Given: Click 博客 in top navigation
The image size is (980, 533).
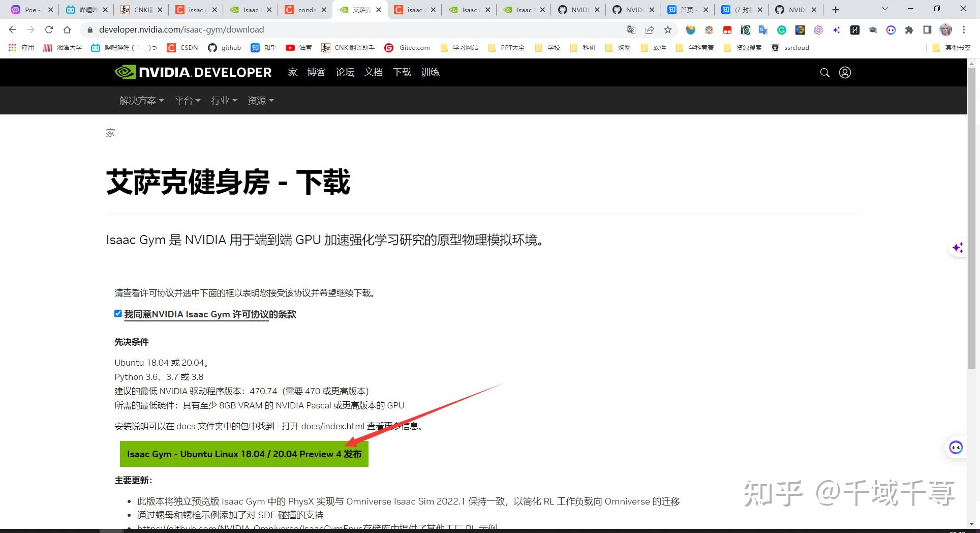Looking at the screenshot, I should click(x=316, y=72).
